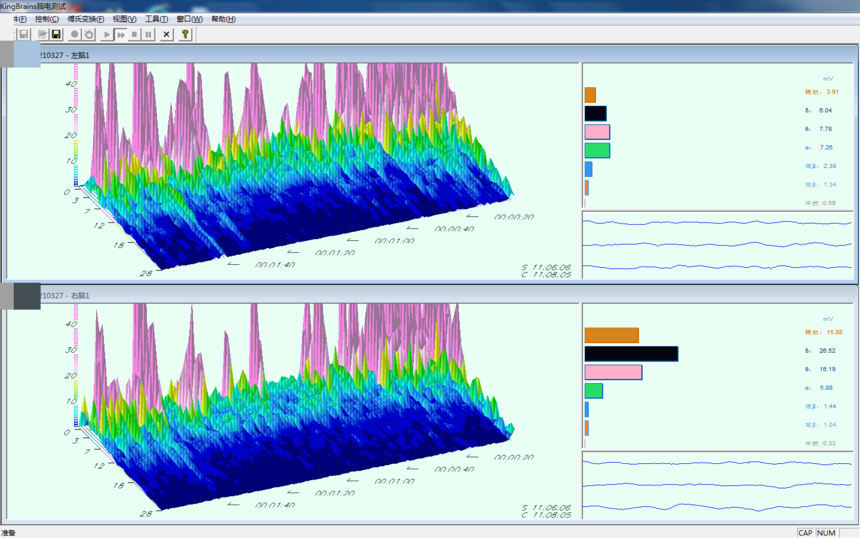
Task: Click the 00:00:20 time marker in right-brain chart
Action: pyautogui.click(x=514, y=457)
